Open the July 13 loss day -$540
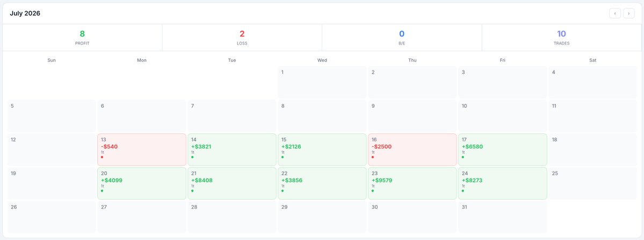Viewport: 644px width, 240px height. [142, 150]
